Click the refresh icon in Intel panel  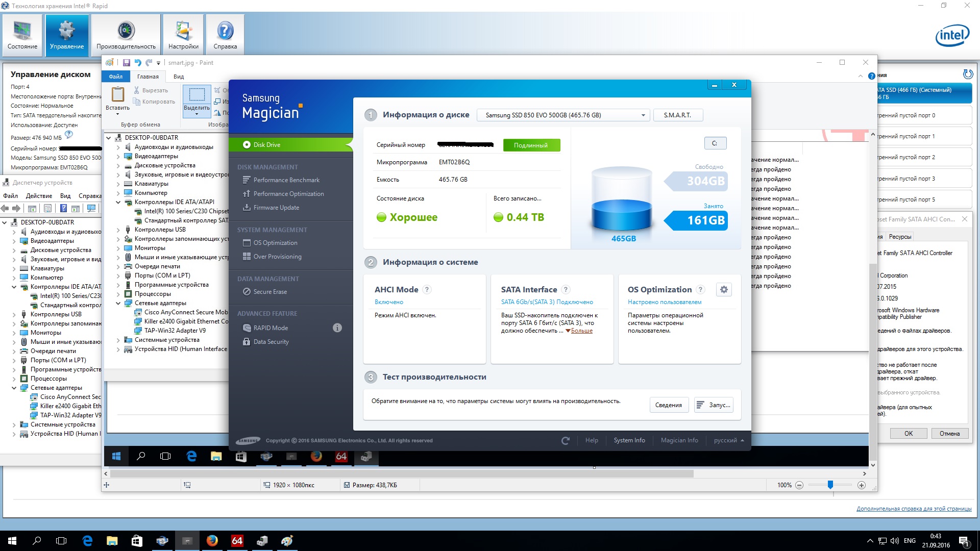click(x=967, y=74)
